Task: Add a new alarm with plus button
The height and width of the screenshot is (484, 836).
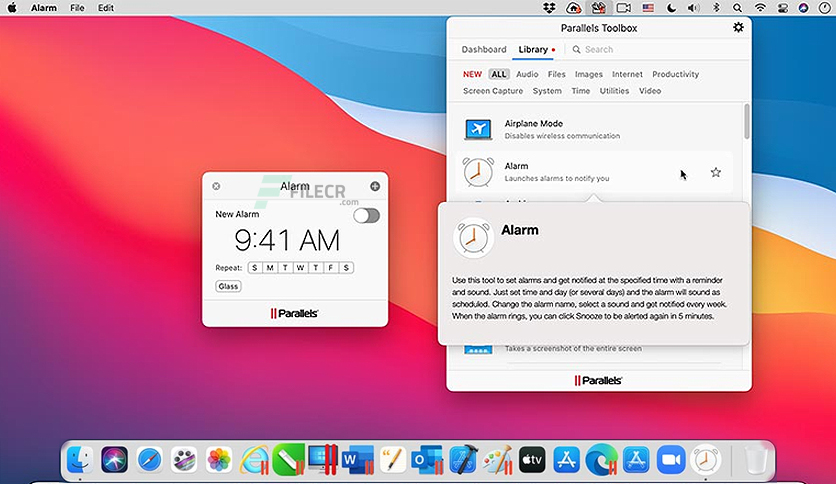Action: point(375,186)
